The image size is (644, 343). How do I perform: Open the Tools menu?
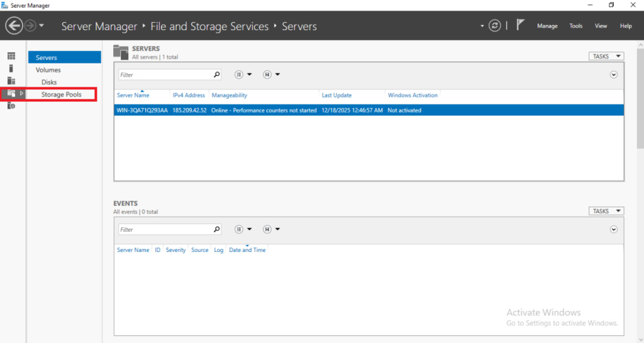click(576, 26)
